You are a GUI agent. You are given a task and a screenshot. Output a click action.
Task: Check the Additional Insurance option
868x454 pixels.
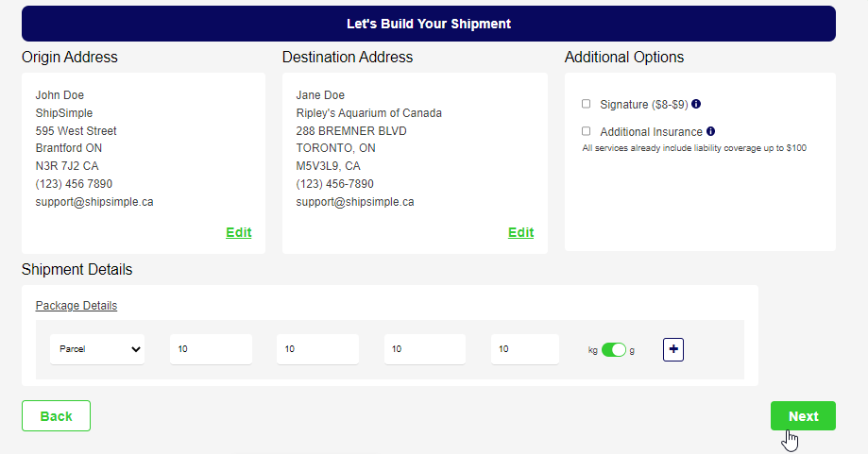coord(587,131)
